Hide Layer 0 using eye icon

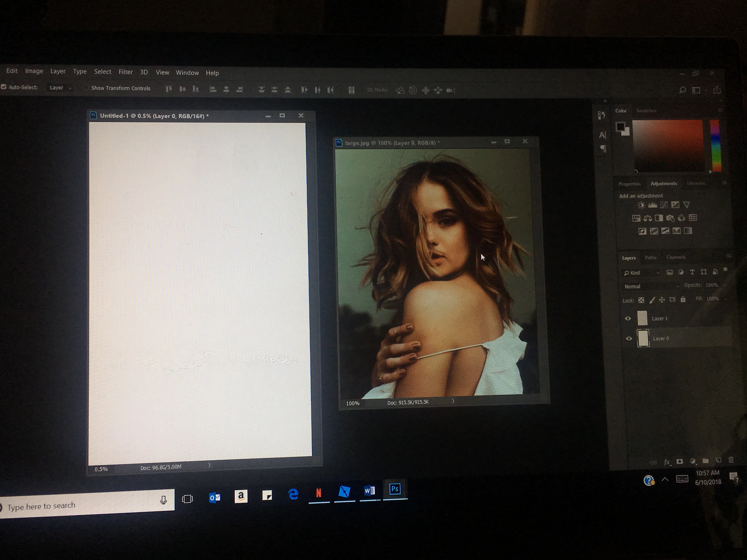coord(629,339)
